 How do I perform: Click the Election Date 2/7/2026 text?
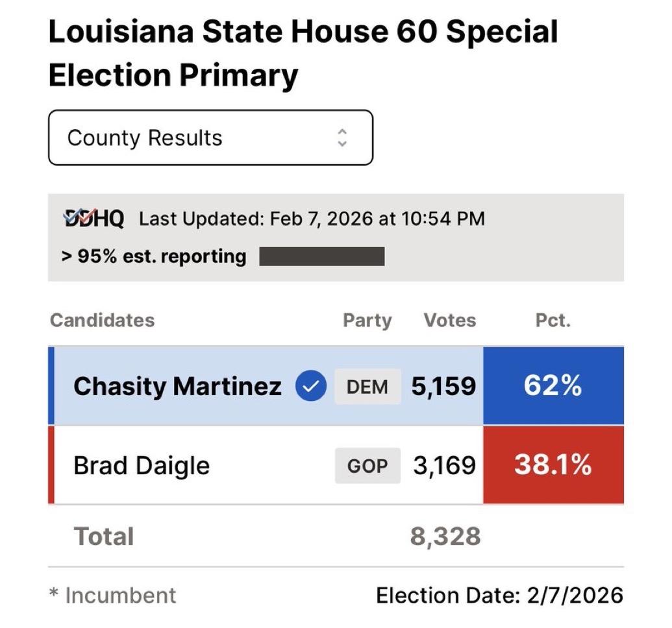tap(499, 595)
